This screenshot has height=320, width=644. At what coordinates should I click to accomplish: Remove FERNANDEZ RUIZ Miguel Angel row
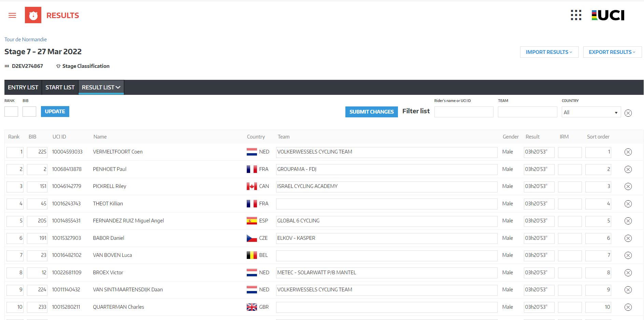pos(628,221)
